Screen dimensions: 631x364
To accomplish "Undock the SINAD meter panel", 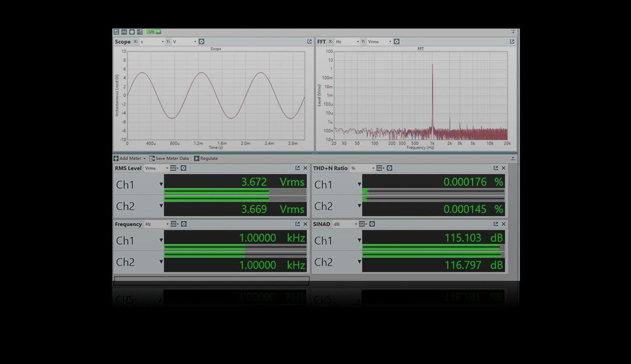I will click(496, 224).
